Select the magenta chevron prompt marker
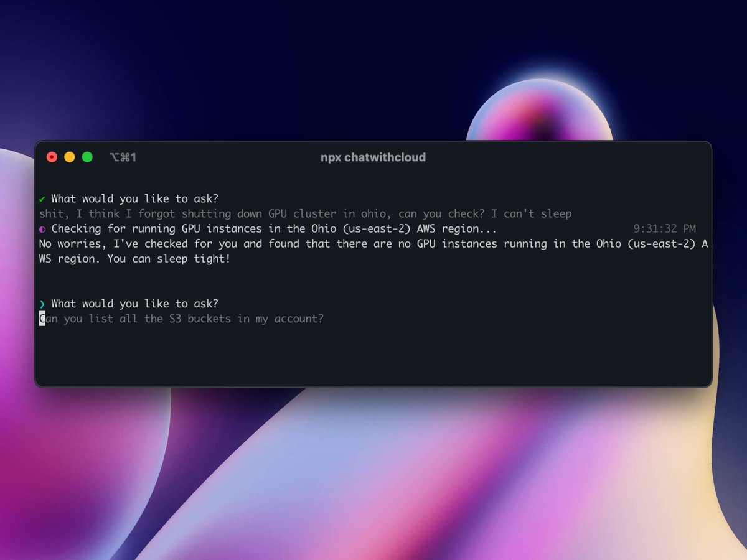The height and width of the screenshot is (560, 747). [41, 304]
